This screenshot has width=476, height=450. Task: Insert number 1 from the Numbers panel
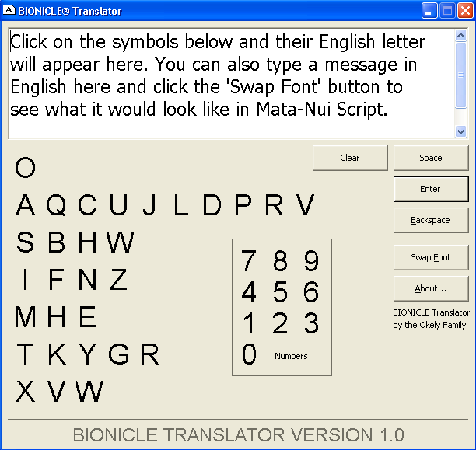click(x=249, y=323)
